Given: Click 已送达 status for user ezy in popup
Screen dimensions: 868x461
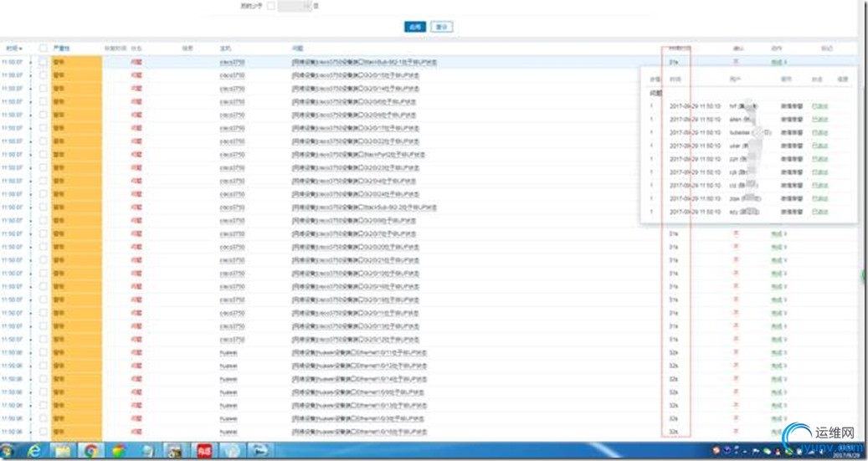Looking at the screenshot, I should [x=819, y=212].
